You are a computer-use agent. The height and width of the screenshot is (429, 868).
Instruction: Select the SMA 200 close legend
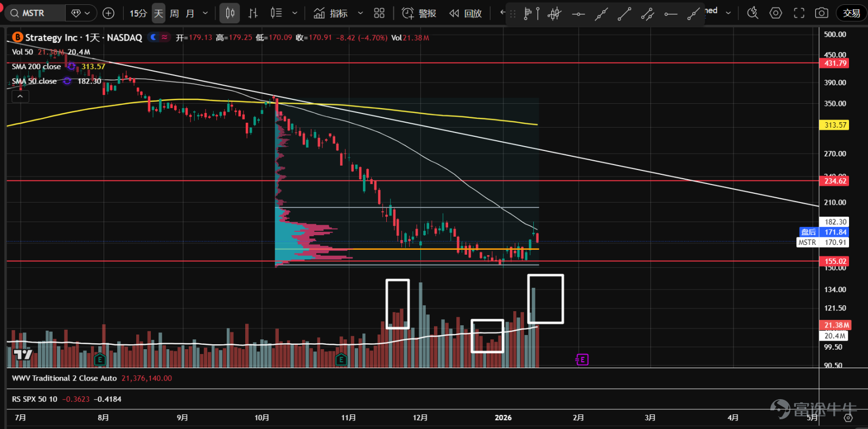click(36, 66)
